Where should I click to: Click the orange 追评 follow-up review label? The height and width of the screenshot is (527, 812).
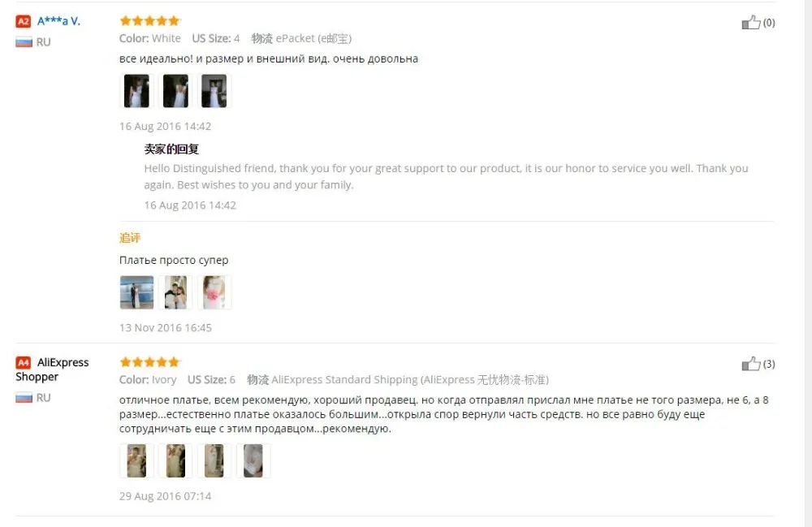[x=129, y=238]
